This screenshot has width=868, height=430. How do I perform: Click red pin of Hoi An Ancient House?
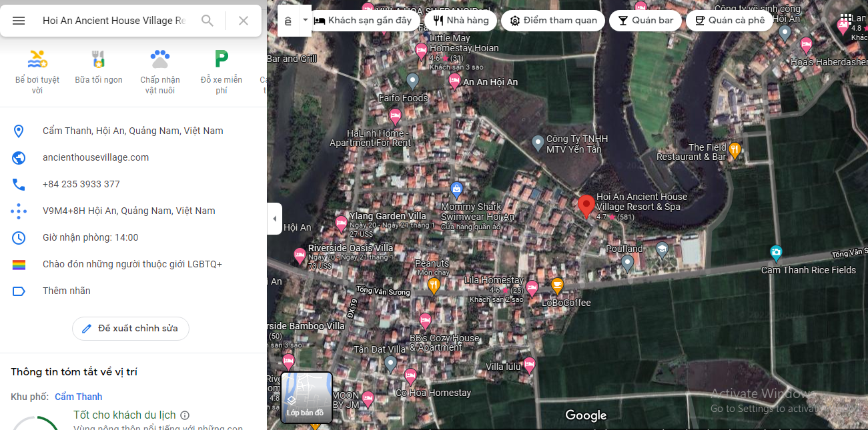(x=586, y=207)
